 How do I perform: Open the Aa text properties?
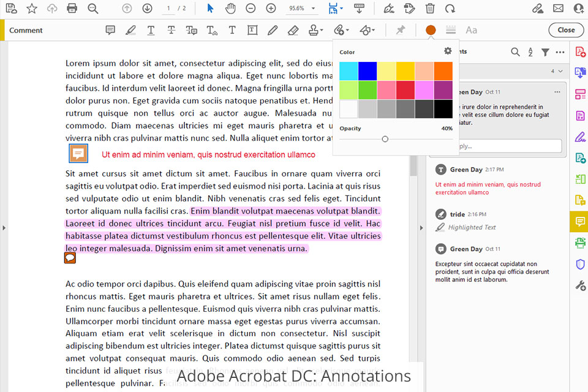tap(472, 30)
